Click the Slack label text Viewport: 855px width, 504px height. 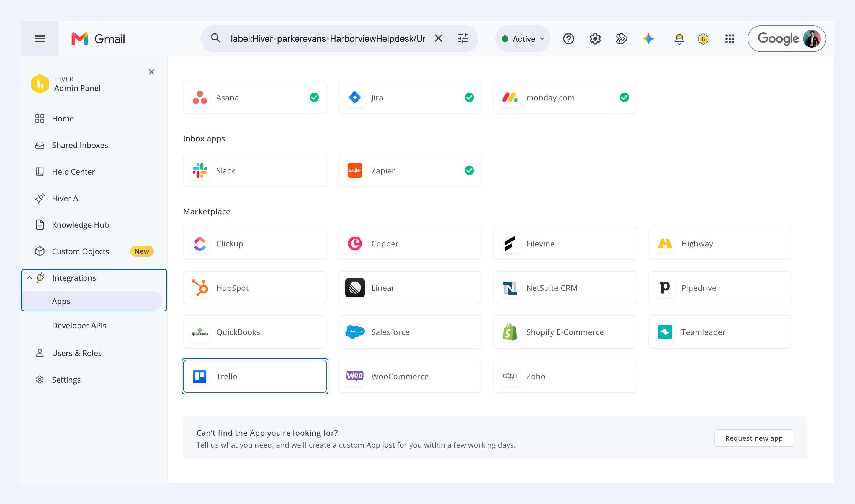coord(226,170)
